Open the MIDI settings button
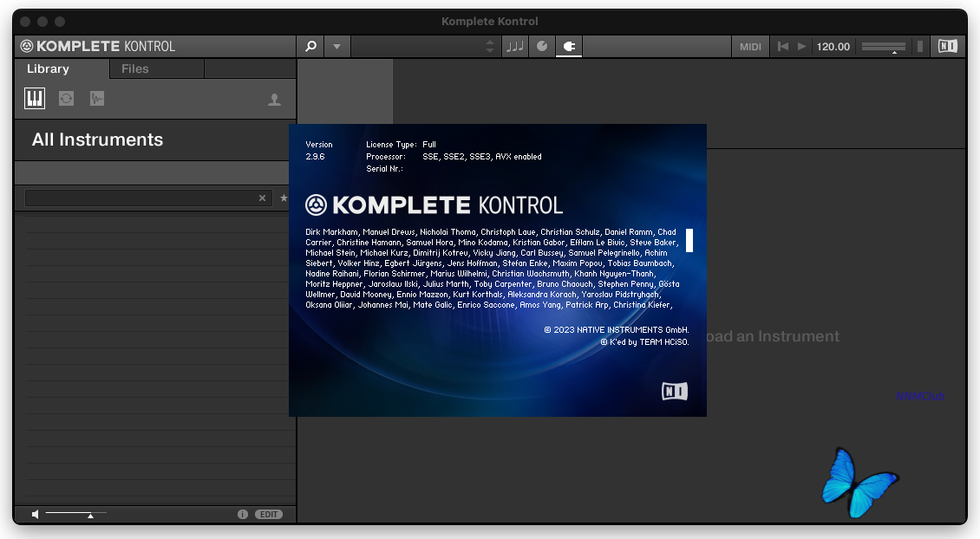Image resolution: width=980 pixels, height=539 pixels. point(750,47)
